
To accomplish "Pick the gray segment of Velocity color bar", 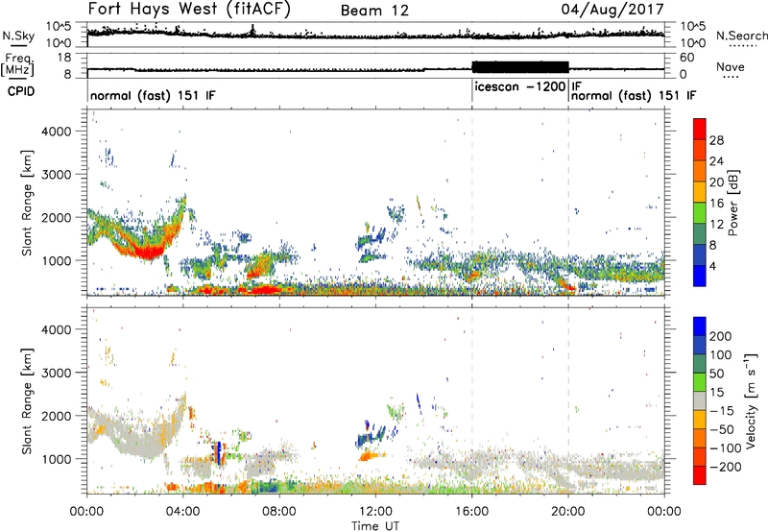I will [700, 400].
